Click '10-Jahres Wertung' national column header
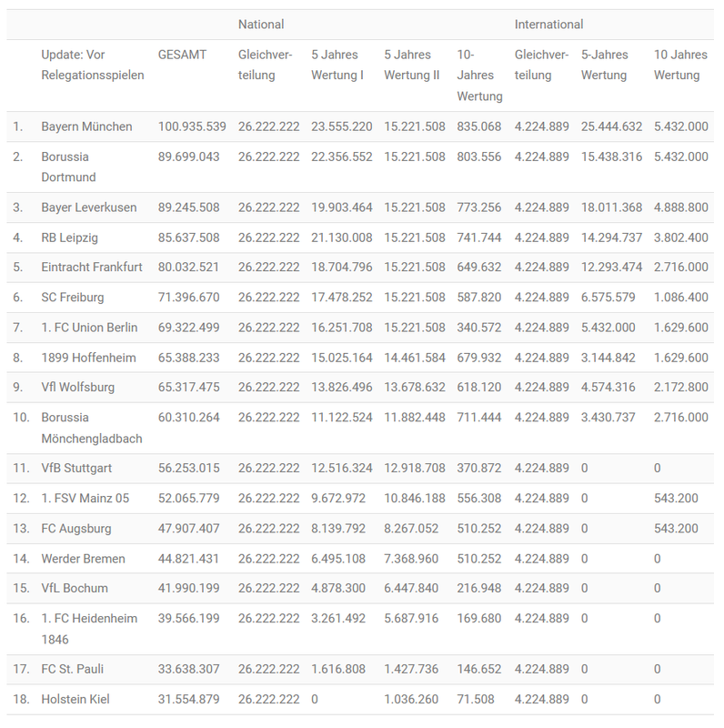Image resolution: width=724 pixels, height=728 pixels. tap(479, 76)
